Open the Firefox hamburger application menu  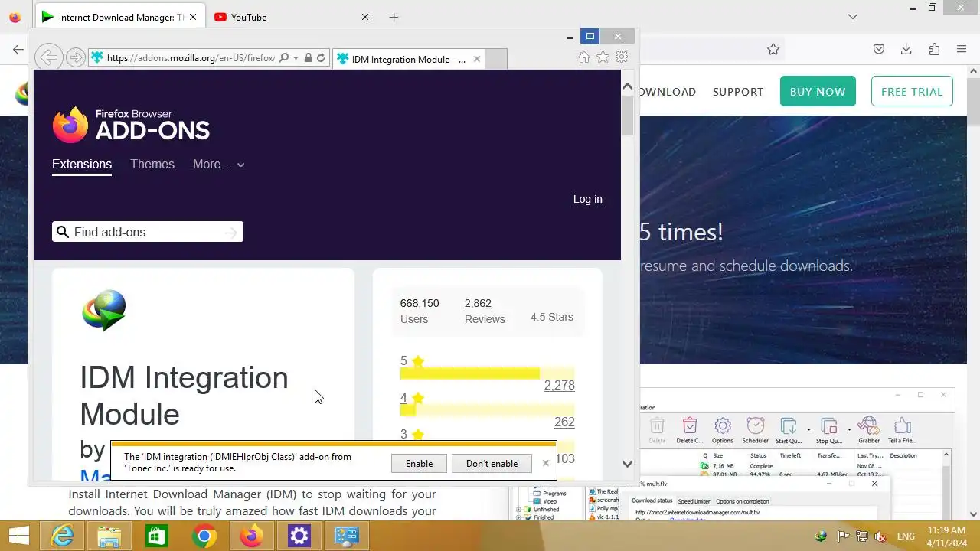962,50
